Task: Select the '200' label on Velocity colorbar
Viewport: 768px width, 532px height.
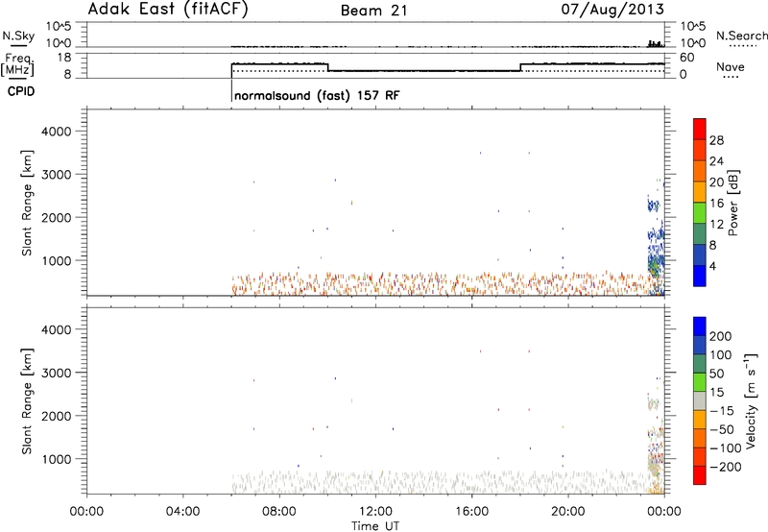Action: (721, 336)
